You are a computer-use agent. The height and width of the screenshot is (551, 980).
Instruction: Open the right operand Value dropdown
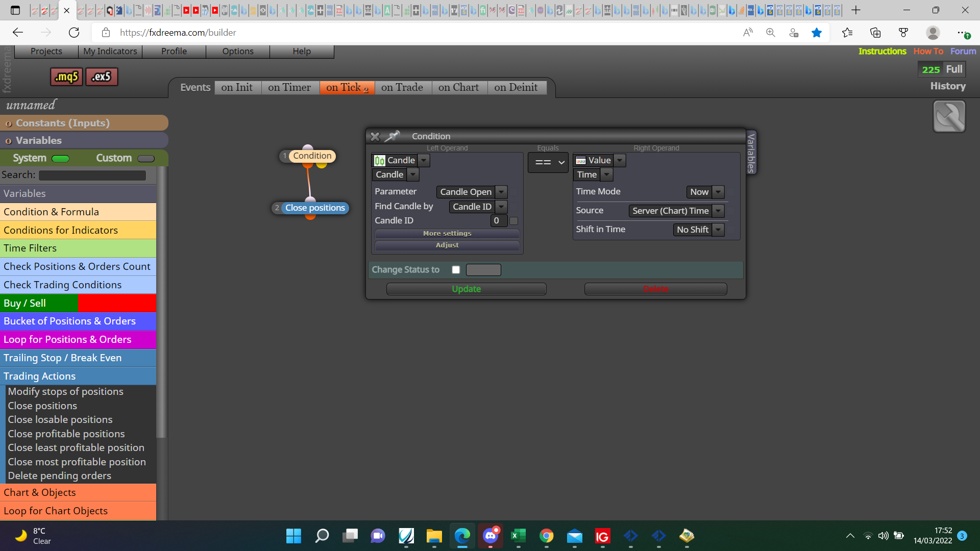tap(620, 161)
